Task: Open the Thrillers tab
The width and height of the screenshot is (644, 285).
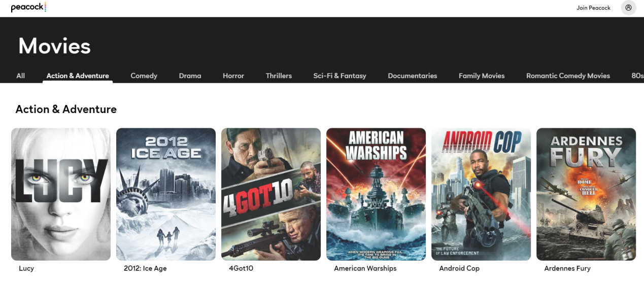Action: pos(279,76)
